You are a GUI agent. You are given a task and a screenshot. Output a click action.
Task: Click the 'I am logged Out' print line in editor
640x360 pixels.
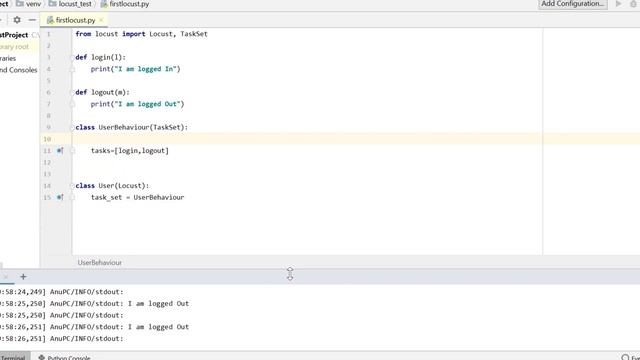click(138, 104)
